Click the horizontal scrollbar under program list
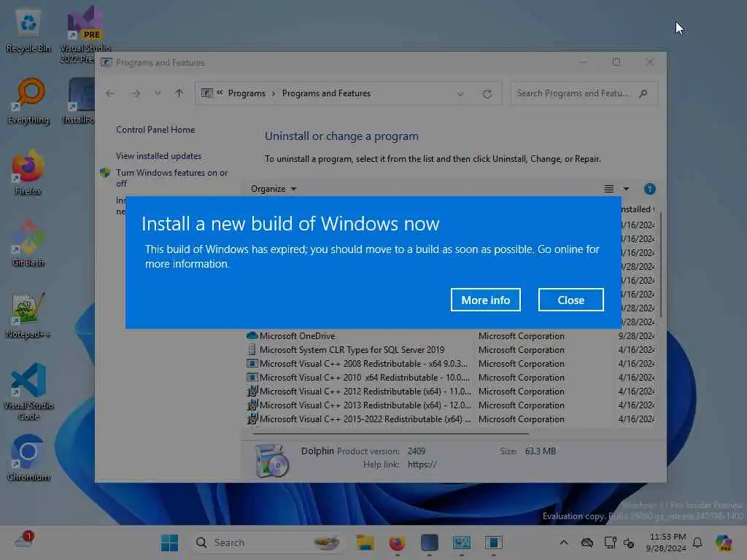The height and width of the screenshot is (560, 747). click(391, 433)
